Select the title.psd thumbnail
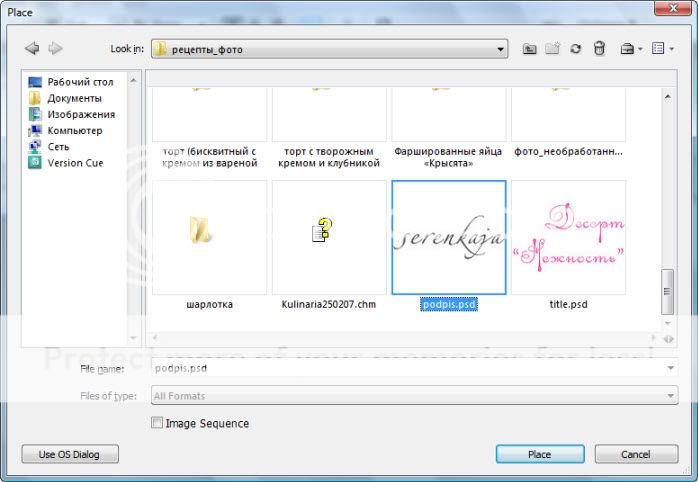 click(568, 238)
